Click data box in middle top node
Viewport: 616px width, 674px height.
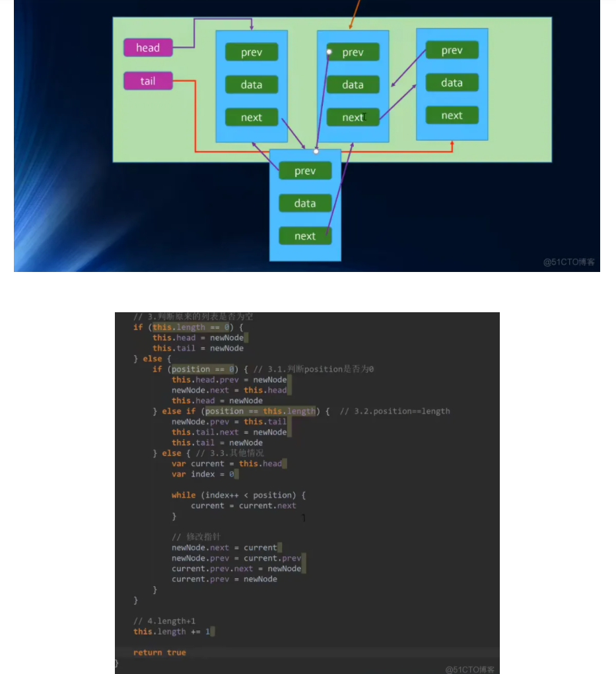coord(353,84)
